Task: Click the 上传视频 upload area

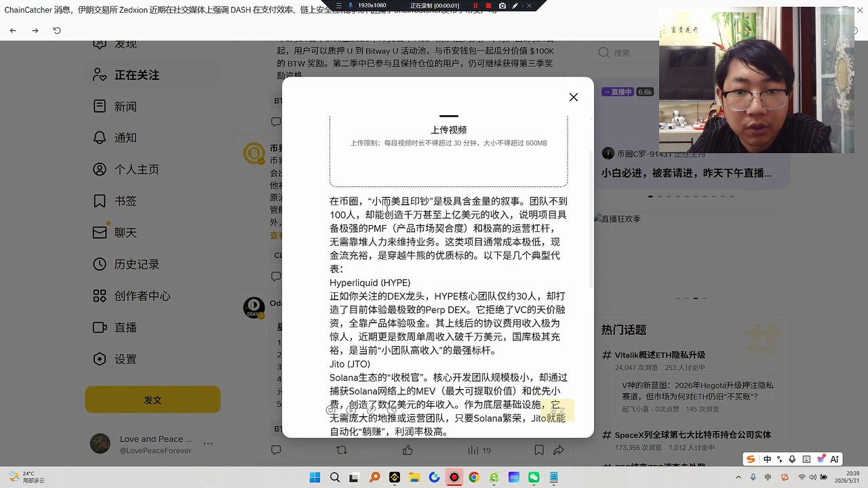Action: coord(448,150)
